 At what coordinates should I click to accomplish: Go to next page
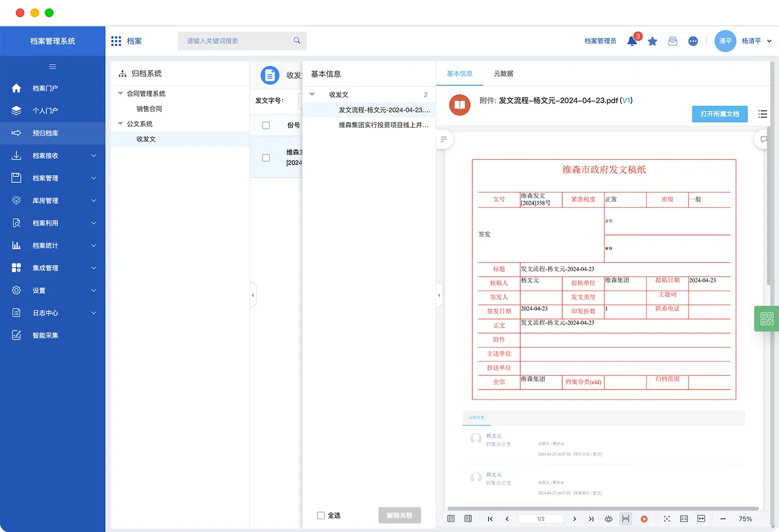point(574,519)
